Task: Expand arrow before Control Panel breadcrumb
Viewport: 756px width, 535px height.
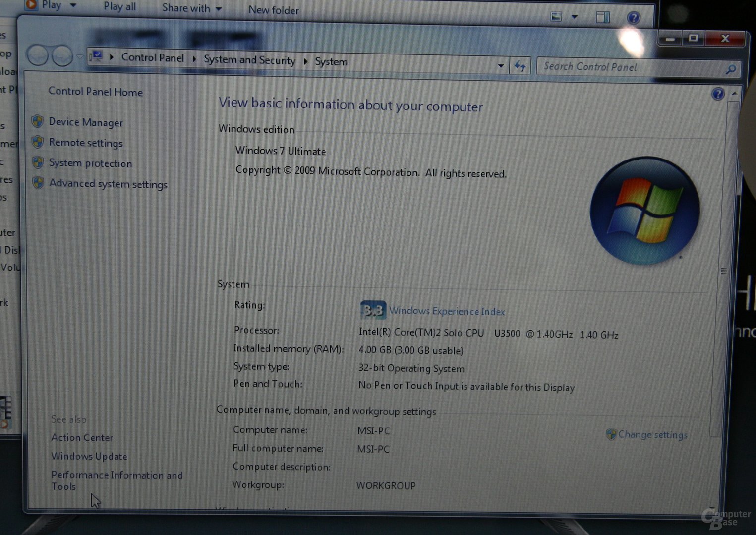Action: click(x=112, y=57)
